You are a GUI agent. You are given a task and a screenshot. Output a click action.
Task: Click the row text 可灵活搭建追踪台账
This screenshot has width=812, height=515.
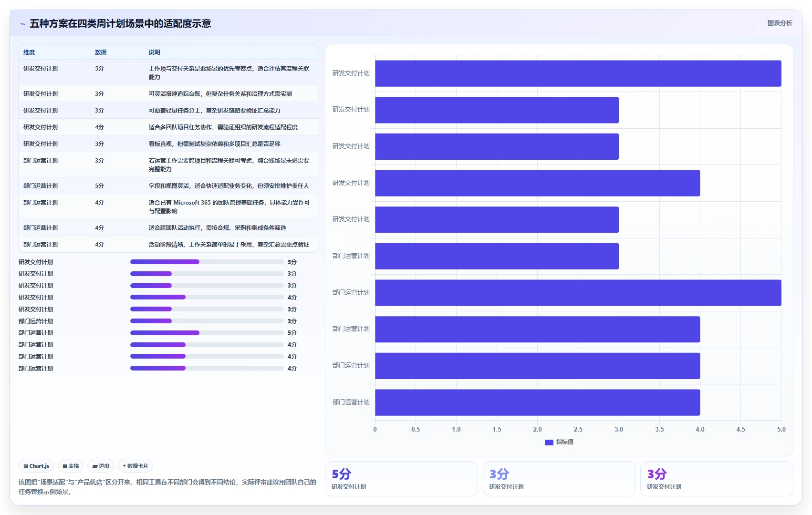tap(220, 94)
